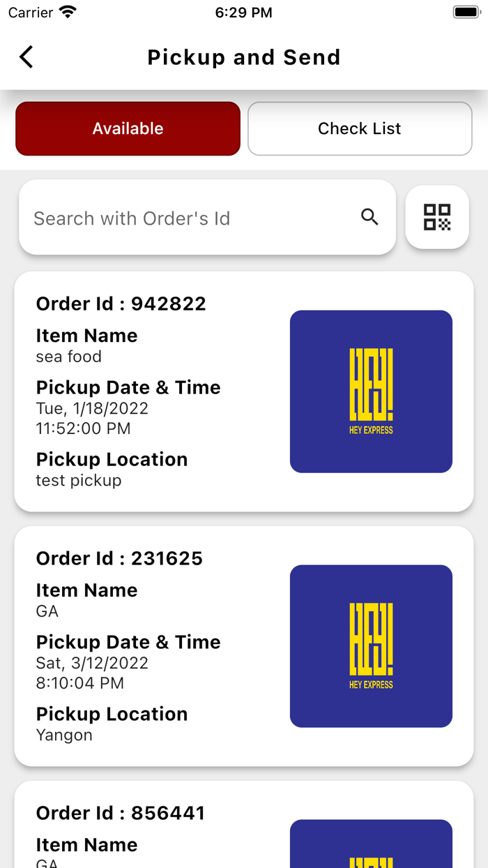The image size is (488, 868).
Task: Tap the Pickup and Send title
Action: (x=244, y=57)
